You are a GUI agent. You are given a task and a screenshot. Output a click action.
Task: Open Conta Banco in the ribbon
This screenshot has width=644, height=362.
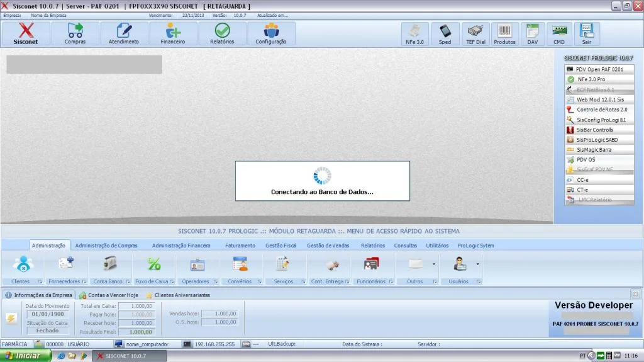click(109, 263)
